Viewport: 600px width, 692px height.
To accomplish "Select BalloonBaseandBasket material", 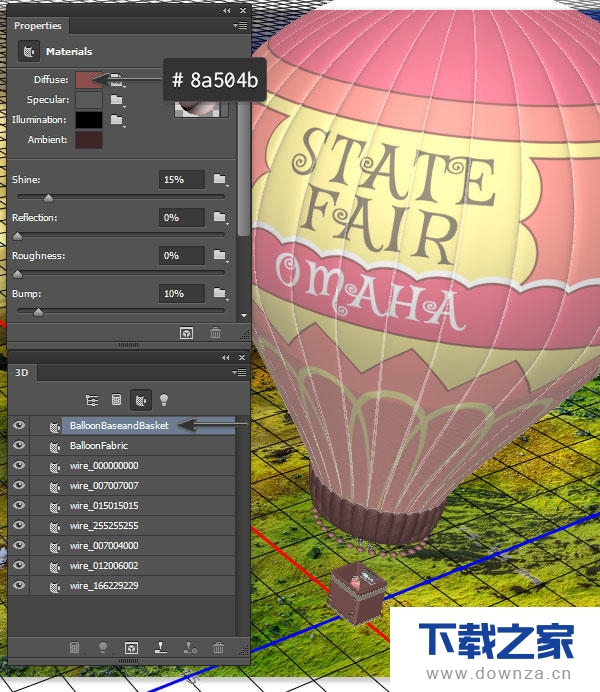I will coord(119,425).
